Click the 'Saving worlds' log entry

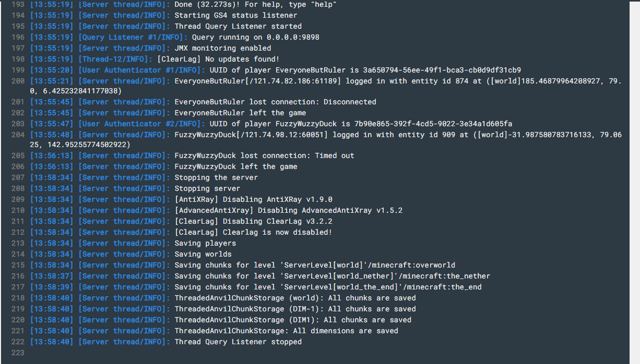tap(203, 254)
